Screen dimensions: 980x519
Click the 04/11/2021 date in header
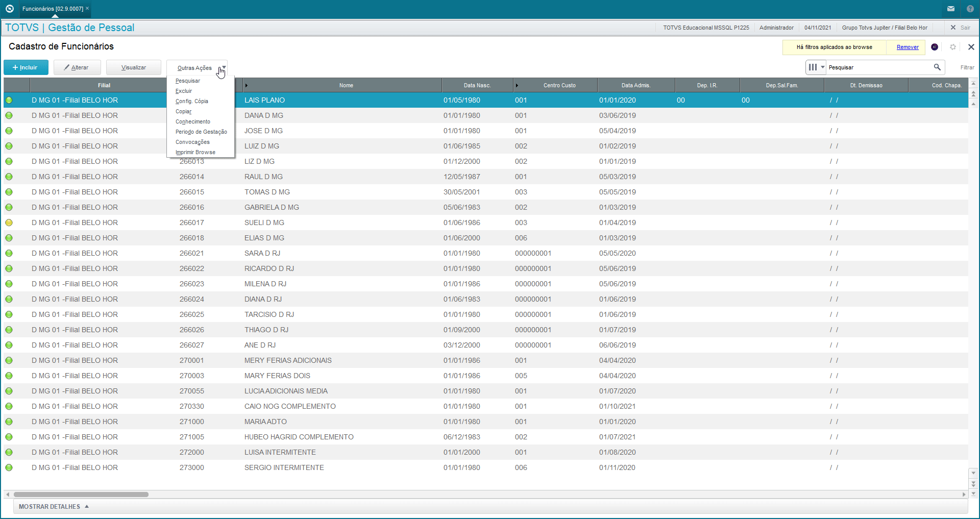pos(818,28)
